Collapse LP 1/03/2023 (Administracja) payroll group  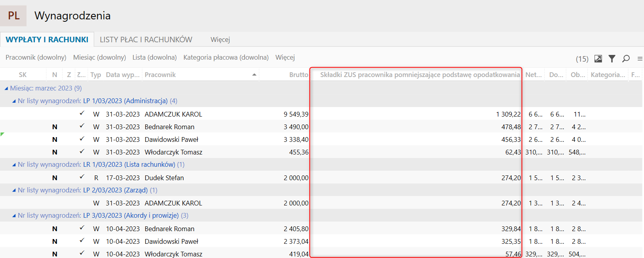(x=14, y=101)
